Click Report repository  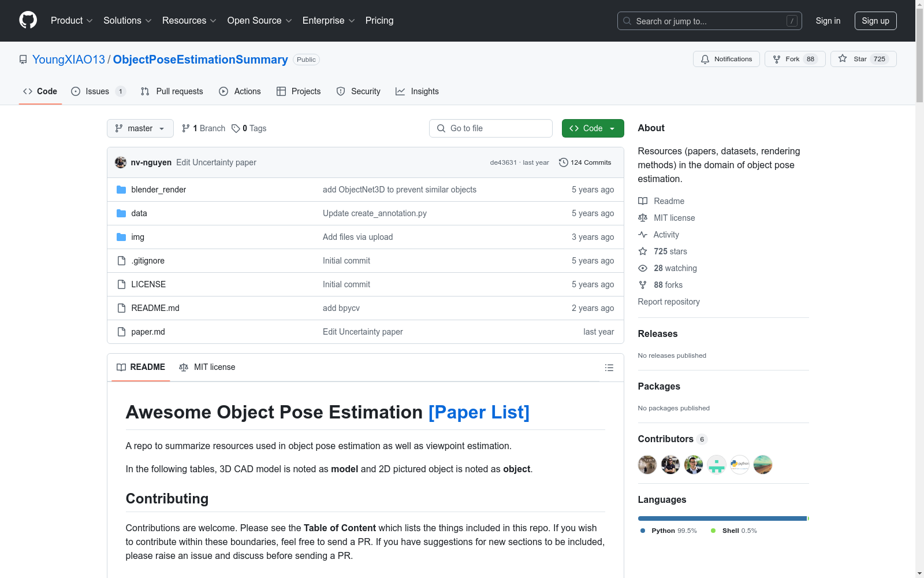coord(669,302)
